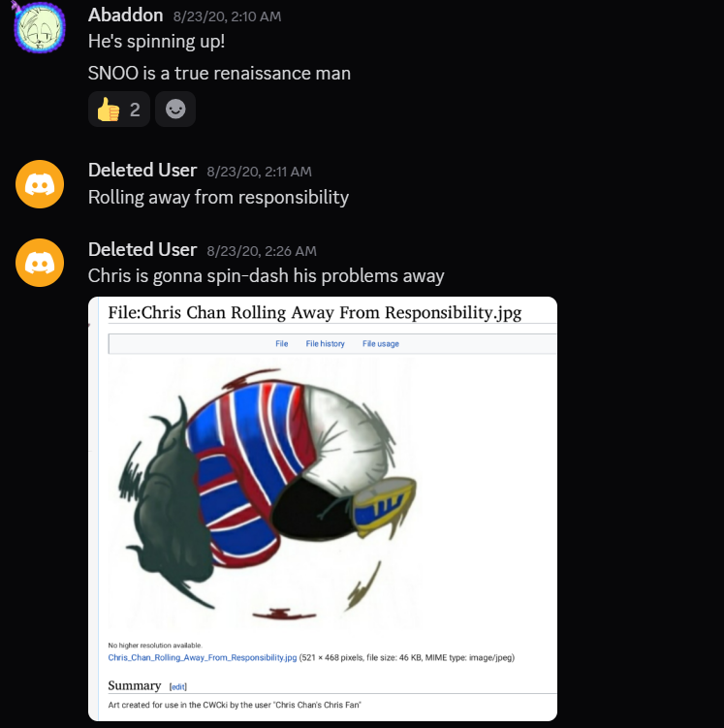
Task: Click the message 'SNOO is a true renaissance man'
Action: coord(219,74)
